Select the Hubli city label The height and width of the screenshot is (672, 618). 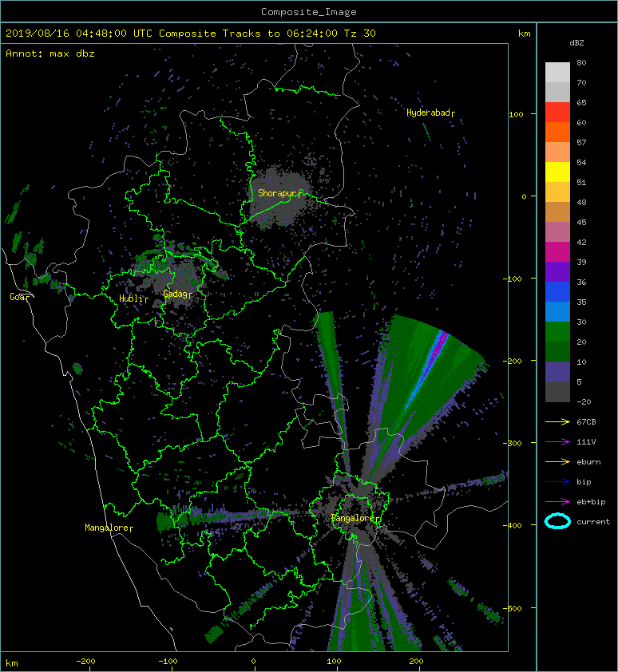coord(133,298)
